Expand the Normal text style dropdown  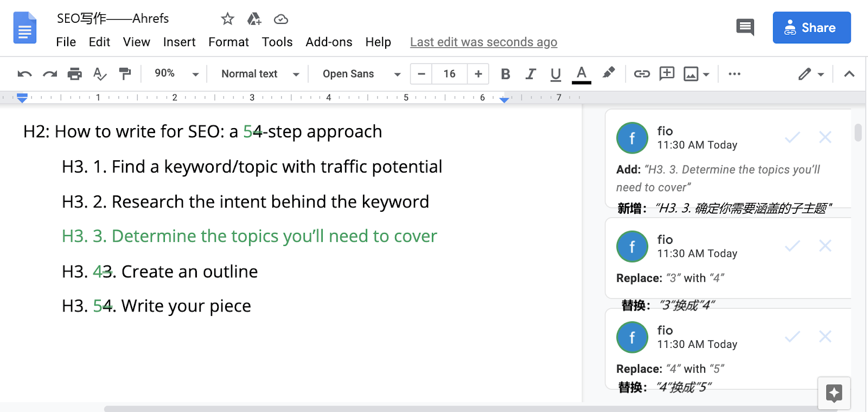pyautogui.click(x=260, y=74)
